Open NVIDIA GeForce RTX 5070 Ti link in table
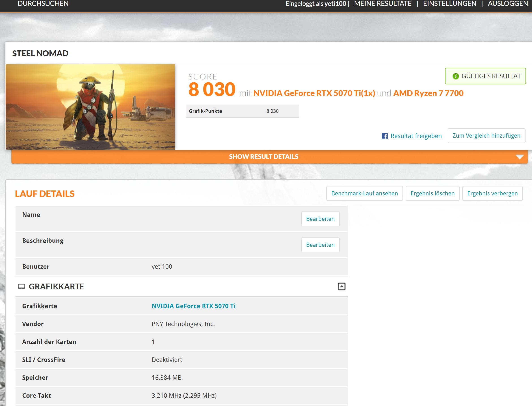Screen dimensions: 532x406 193,306
